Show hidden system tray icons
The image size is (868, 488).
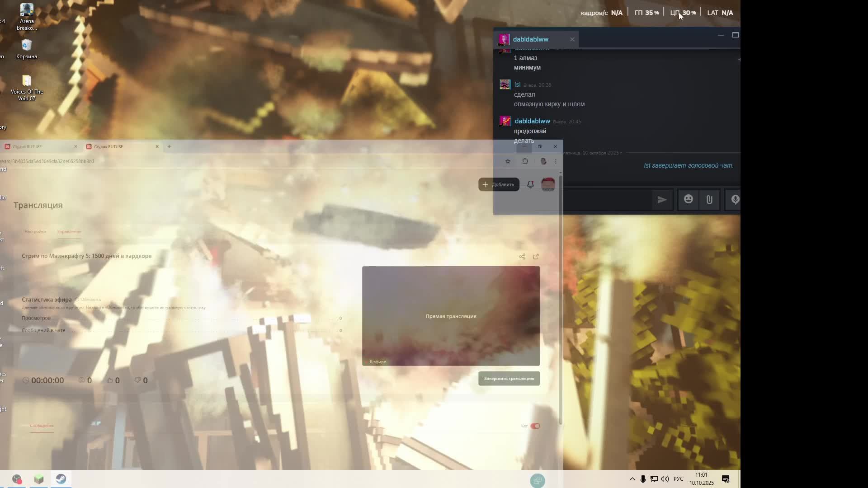632,479
